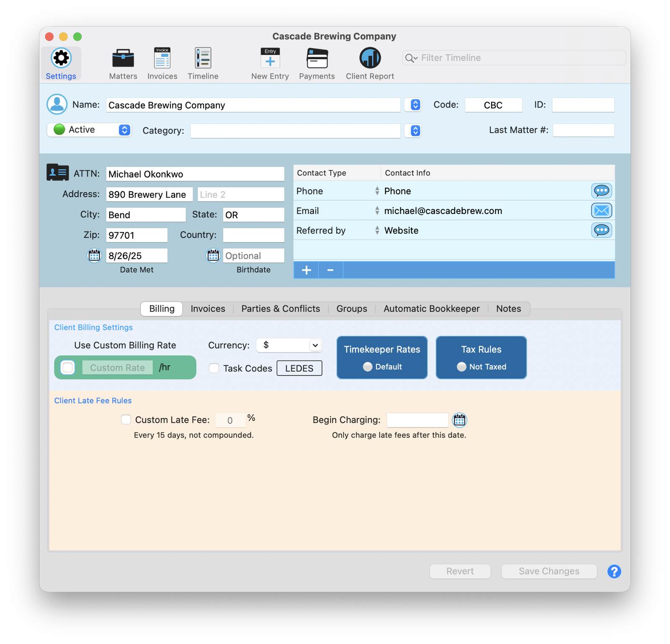Click the LEDES button
This screenshot has width=670, height=644.
coord(299,368)
